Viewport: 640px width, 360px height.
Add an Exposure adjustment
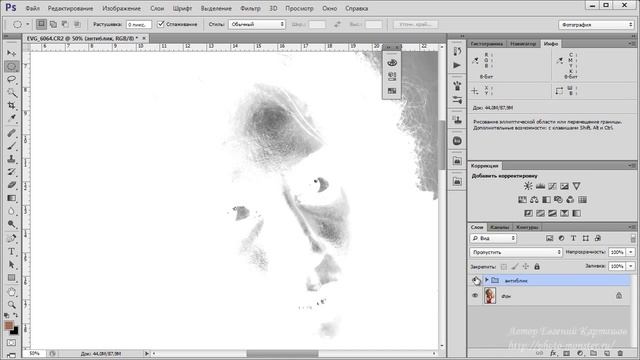(x=564, y=186)
